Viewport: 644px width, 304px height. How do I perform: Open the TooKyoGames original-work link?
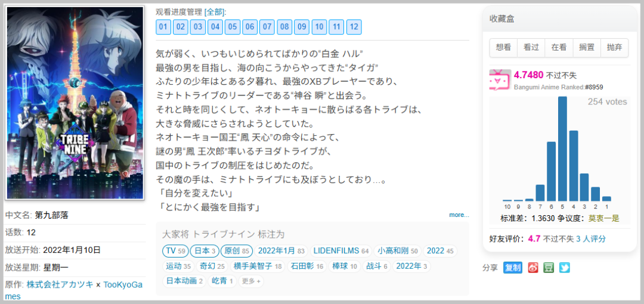[123, 285]
